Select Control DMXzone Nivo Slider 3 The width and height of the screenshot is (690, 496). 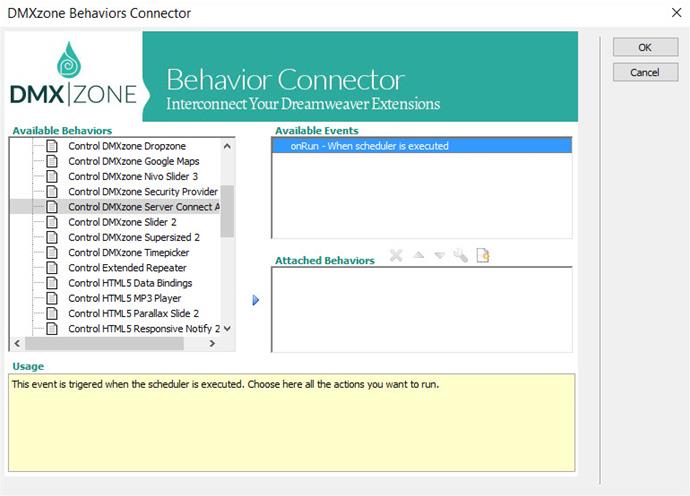[x=133, y=176]
